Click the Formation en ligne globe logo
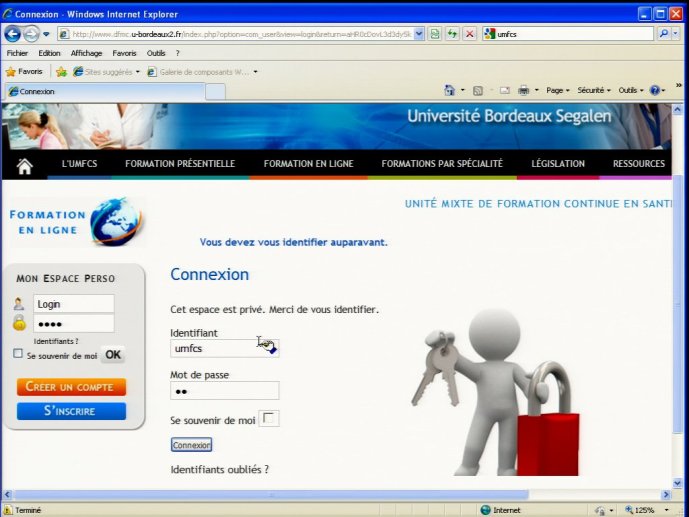The height and width of the screenshot is (517, 689). click(x=76, y=222)
